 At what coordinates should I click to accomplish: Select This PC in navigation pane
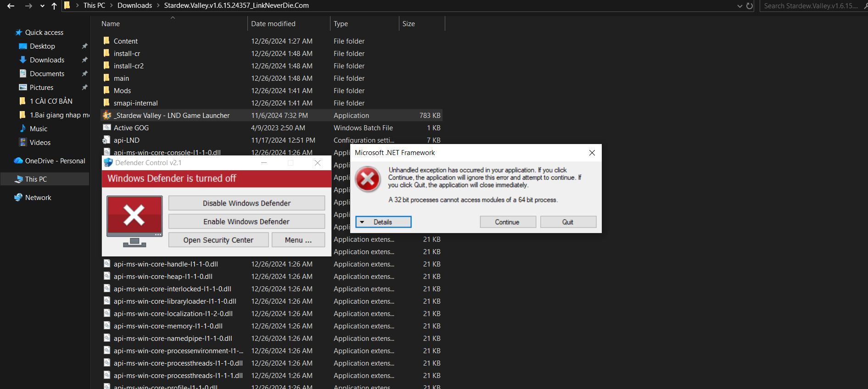coord(36,179)
